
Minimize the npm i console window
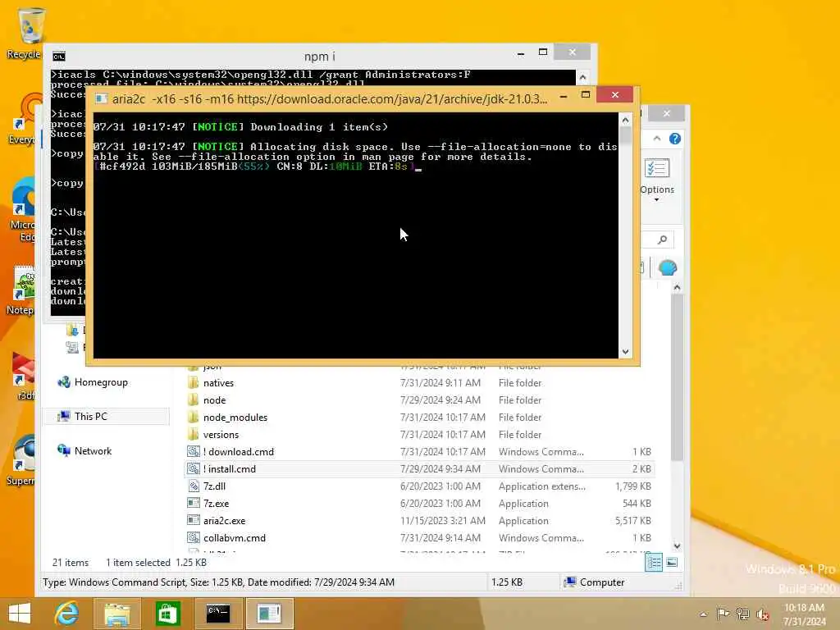[x=521, y=53]
